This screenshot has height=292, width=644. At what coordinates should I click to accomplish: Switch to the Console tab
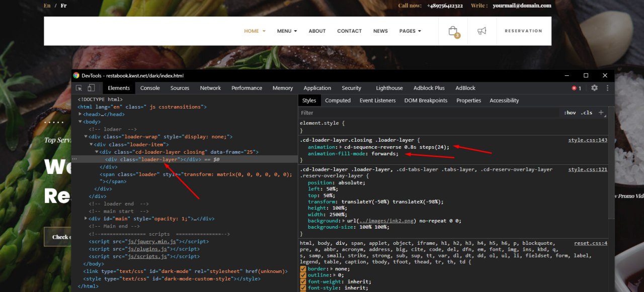(x=150, y=88)
